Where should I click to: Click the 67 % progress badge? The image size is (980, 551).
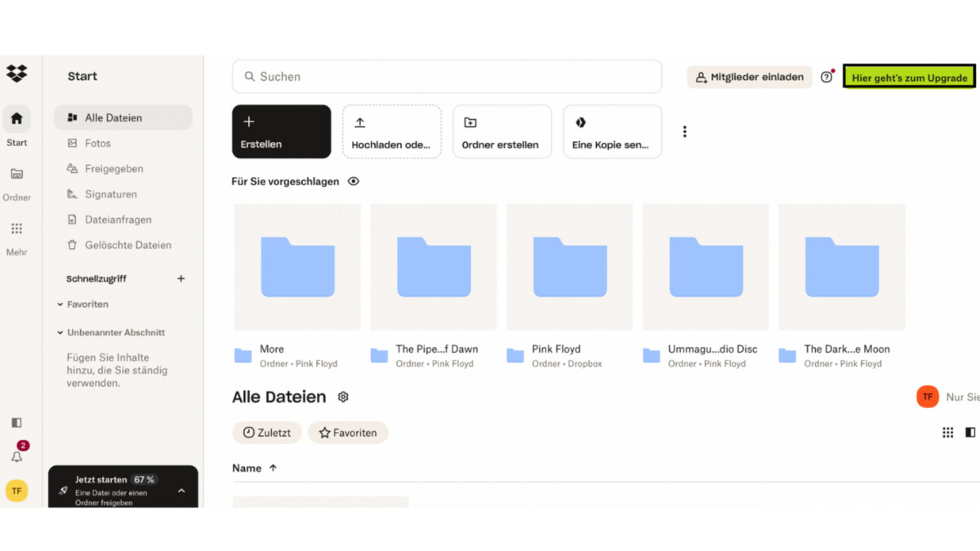point(145,479)
